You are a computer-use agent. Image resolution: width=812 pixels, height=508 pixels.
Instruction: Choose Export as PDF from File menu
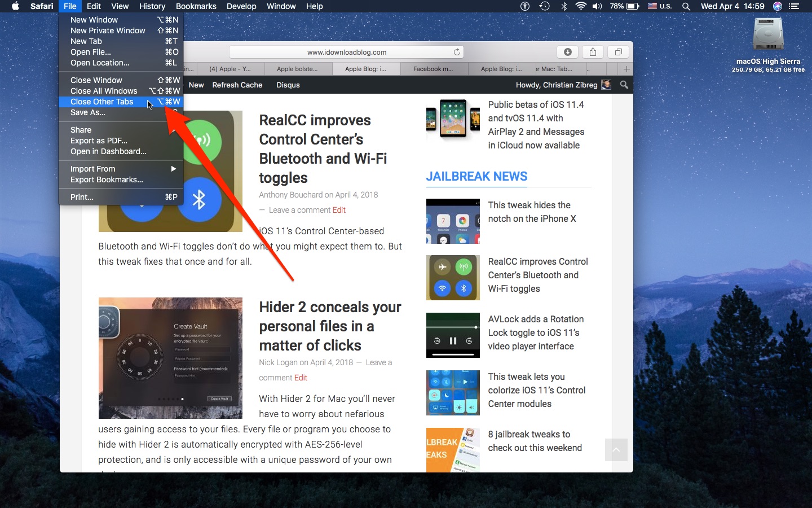coord(121,141)
